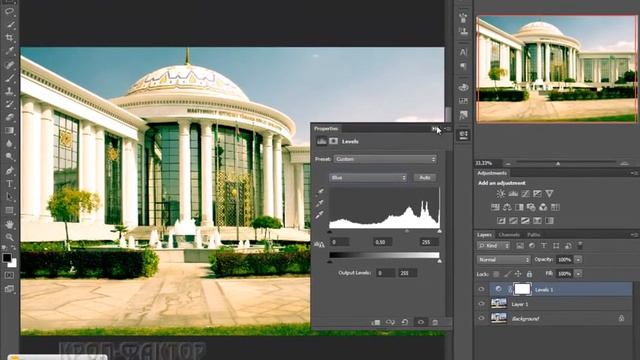The width and height of the screenshot is (640, 360).
Task: Filter layers by type layers
Action: click(x=544, y=245)
